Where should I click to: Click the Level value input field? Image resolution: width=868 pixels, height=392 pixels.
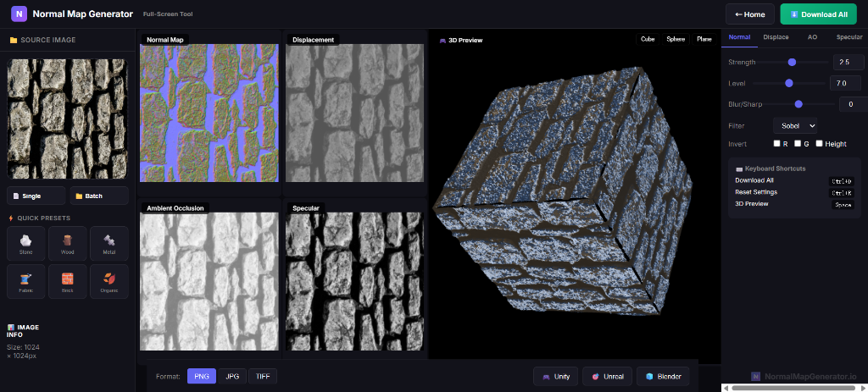coord(844,83)
